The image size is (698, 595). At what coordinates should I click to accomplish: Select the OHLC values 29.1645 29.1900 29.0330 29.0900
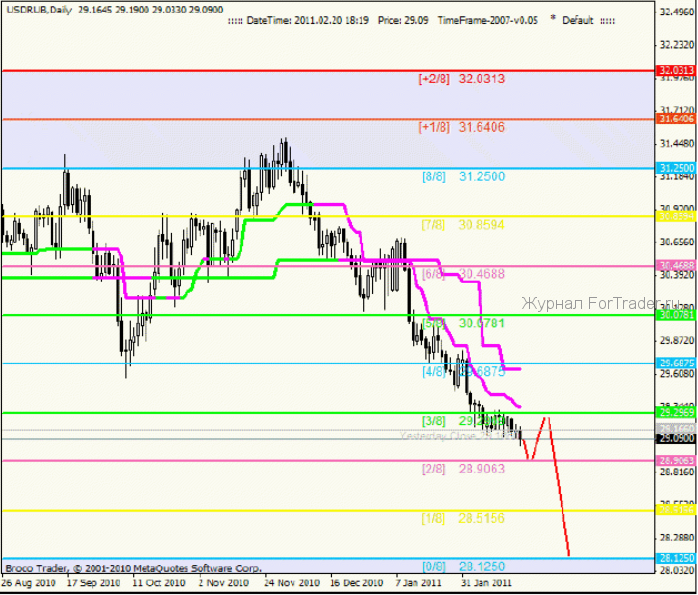[x=150, y=10]
